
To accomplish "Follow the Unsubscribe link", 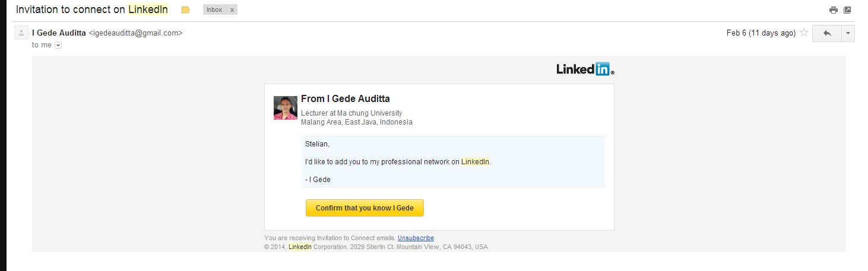I will click(x=416, y=238).
